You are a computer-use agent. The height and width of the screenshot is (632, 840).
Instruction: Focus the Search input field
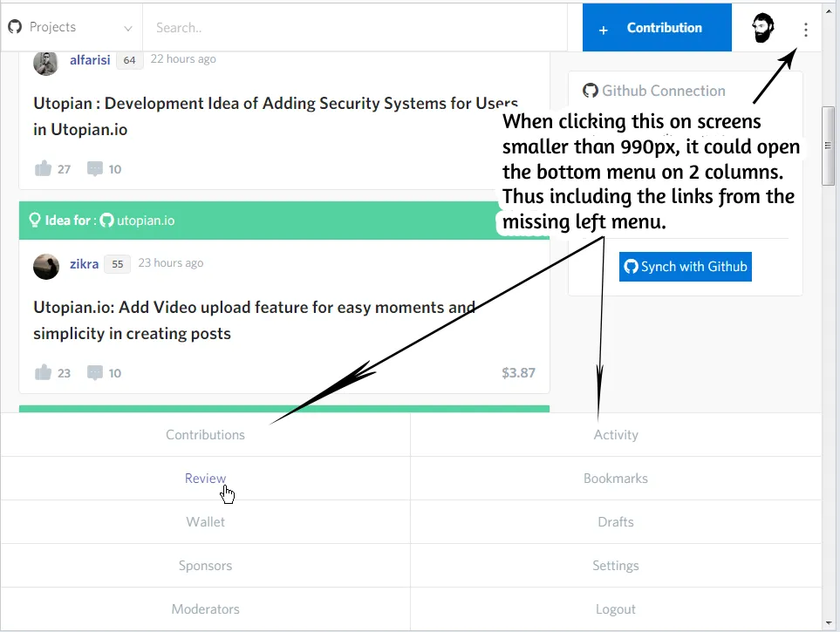click(355, 28)
